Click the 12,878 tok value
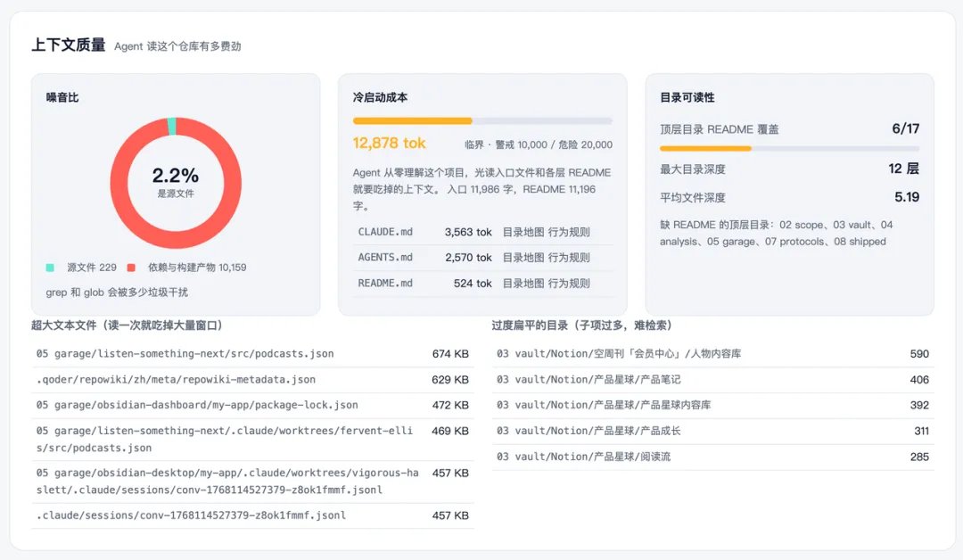Viewport: 963px width, 560px height. pos(389,143)
